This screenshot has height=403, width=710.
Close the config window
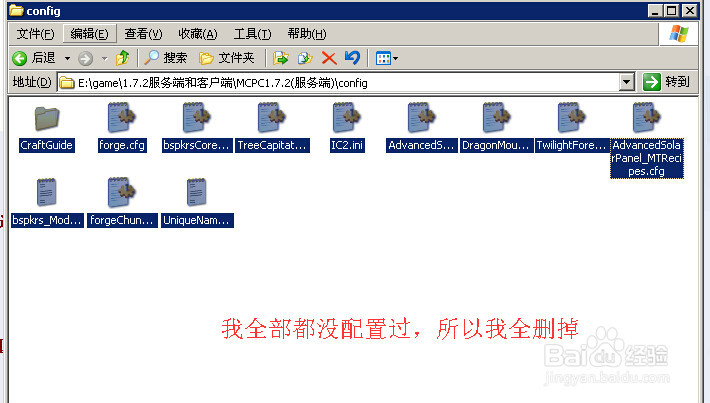(x=690, y=10)
